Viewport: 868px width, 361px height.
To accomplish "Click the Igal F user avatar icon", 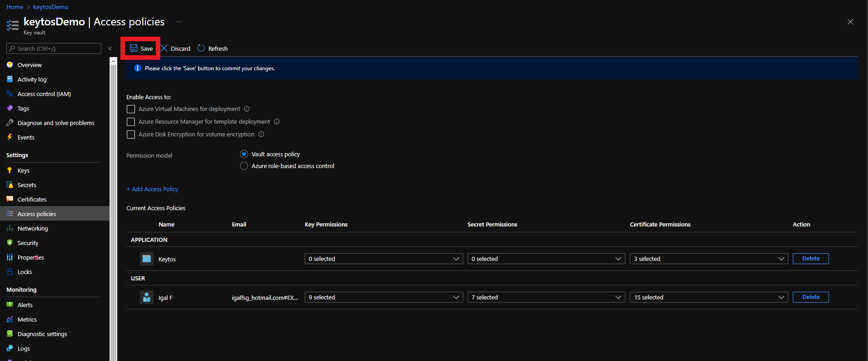I will point(147,297).
